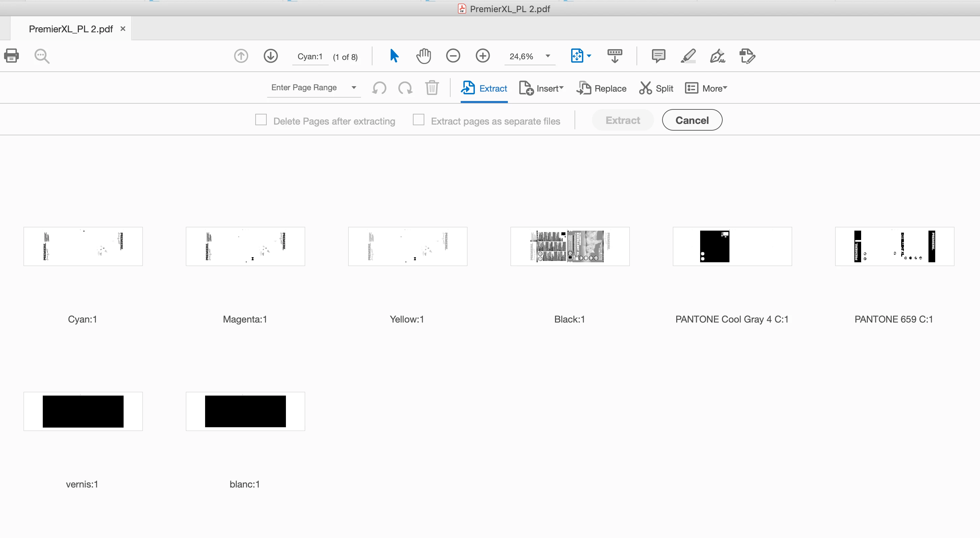Click the zoom out minus icon

453,56
